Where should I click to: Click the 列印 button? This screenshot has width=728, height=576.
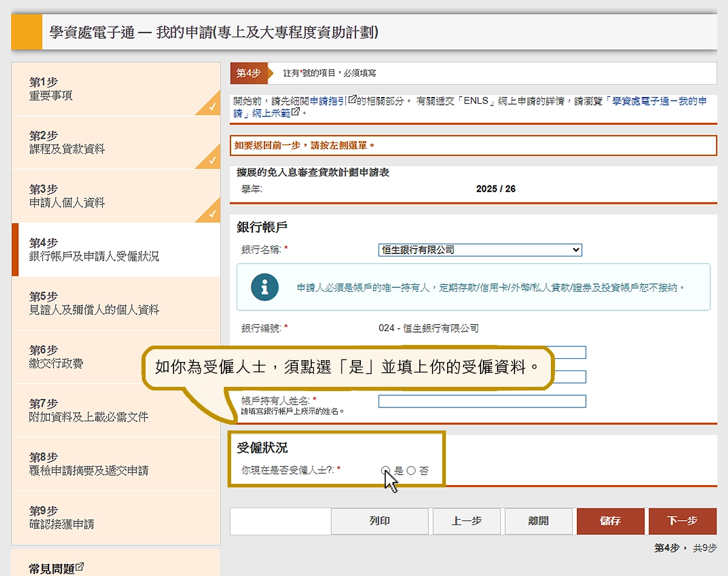(379, 521)
